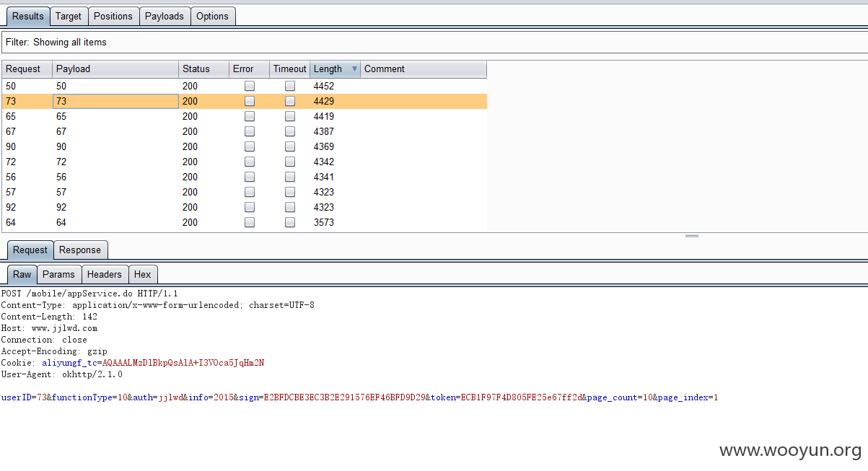Toggle Error checkbox for request 72
The height and width of the screenshot is (471, 868).
[x=250, y=162]
